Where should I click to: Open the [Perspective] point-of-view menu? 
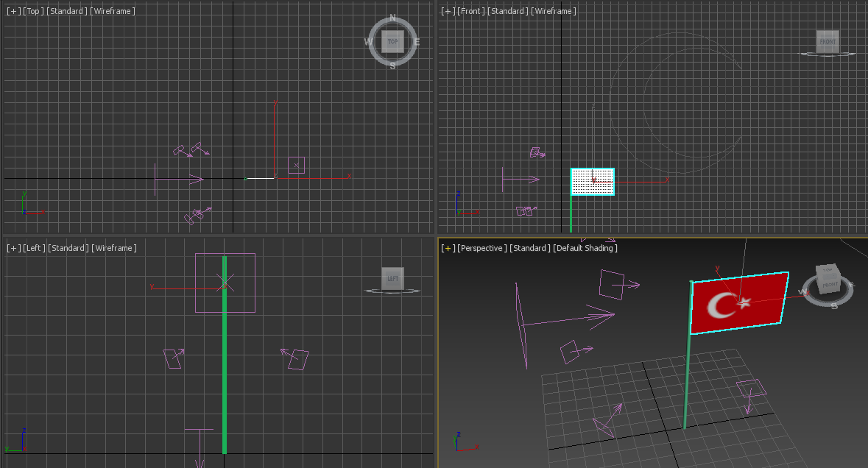click(x=482, y=248)
